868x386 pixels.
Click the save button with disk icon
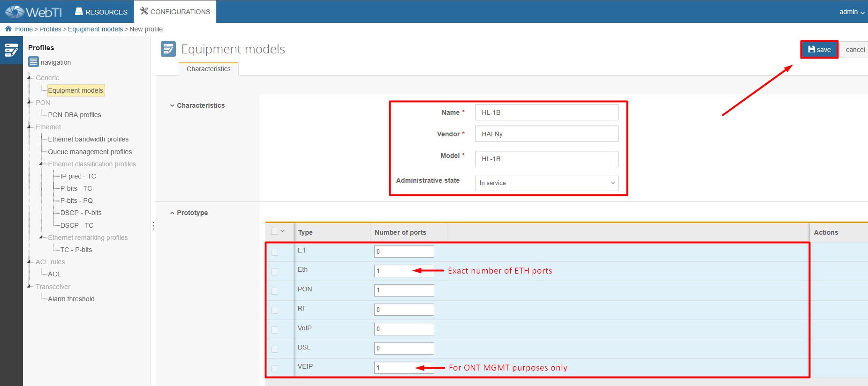[819, 50]
